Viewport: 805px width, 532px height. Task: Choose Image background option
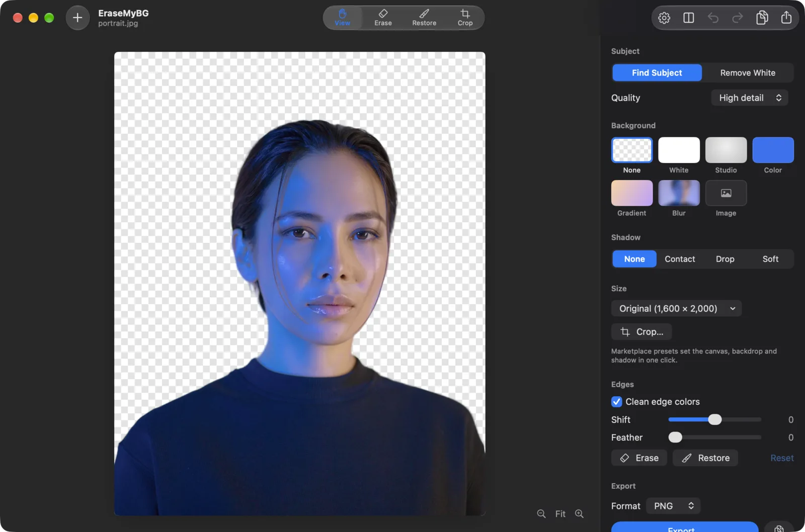[726, 193]
